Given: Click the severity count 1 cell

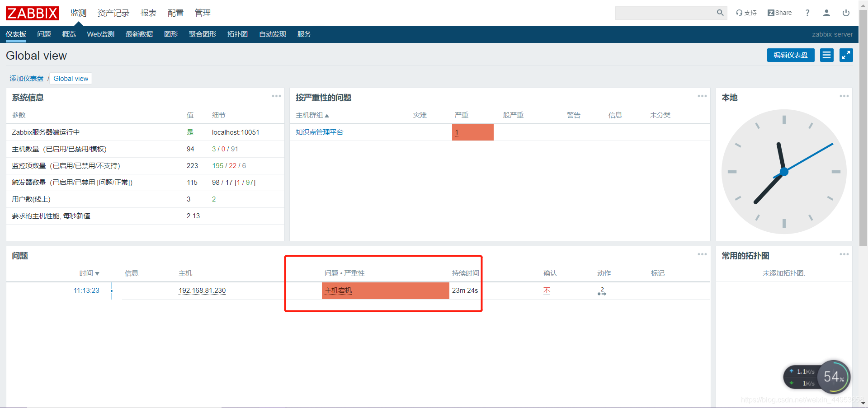Looking at the screenshot, I should pos(472,132).
